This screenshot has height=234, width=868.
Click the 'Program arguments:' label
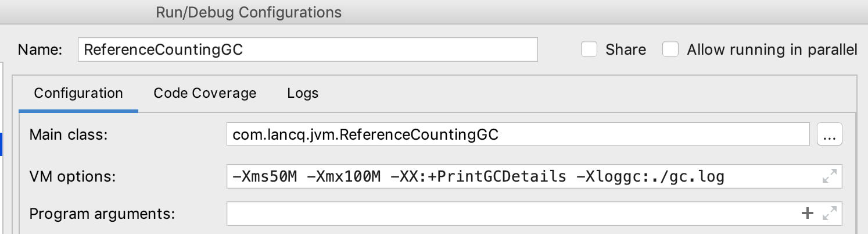(102, 214)
